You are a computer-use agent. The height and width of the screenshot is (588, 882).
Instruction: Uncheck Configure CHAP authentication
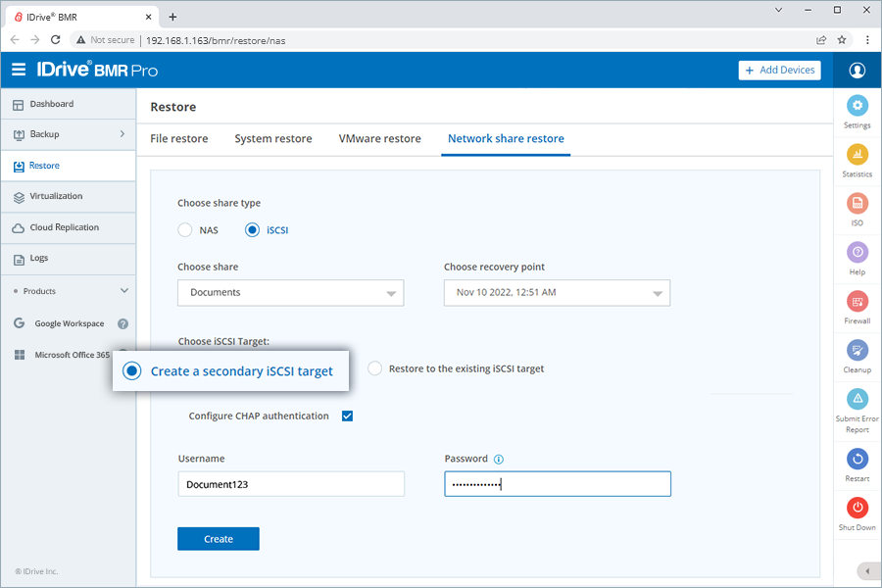point(347,416)
